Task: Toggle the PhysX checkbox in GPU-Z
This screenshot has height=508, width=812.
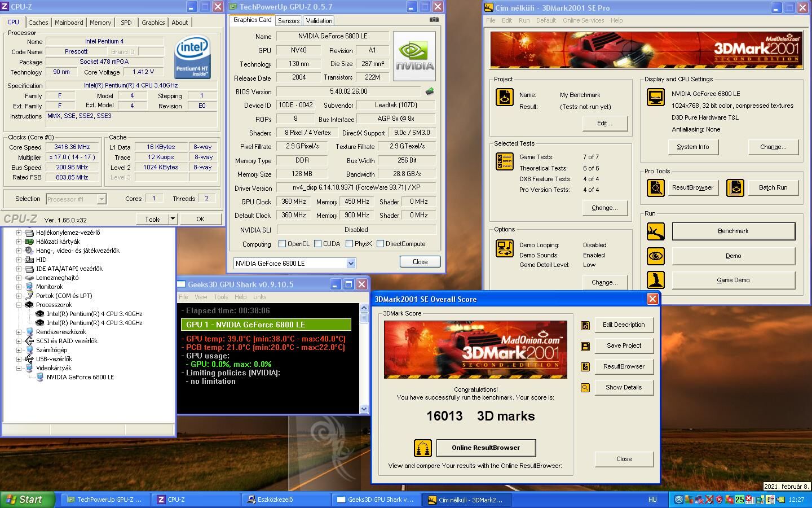Action: (349, 244)
